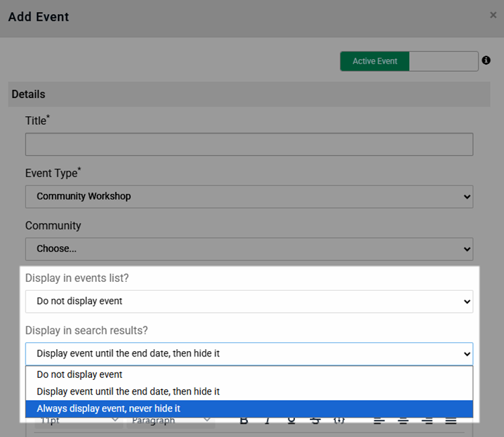Open the Event Type dropdown

(x=249, y=197)
